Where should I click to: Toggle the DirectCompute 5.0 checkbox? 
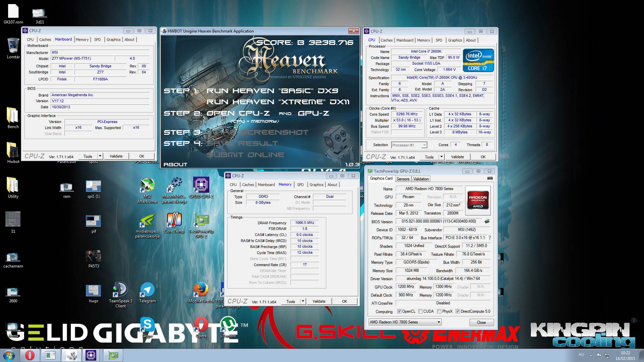pyautogui.click(x=458, y=311)
